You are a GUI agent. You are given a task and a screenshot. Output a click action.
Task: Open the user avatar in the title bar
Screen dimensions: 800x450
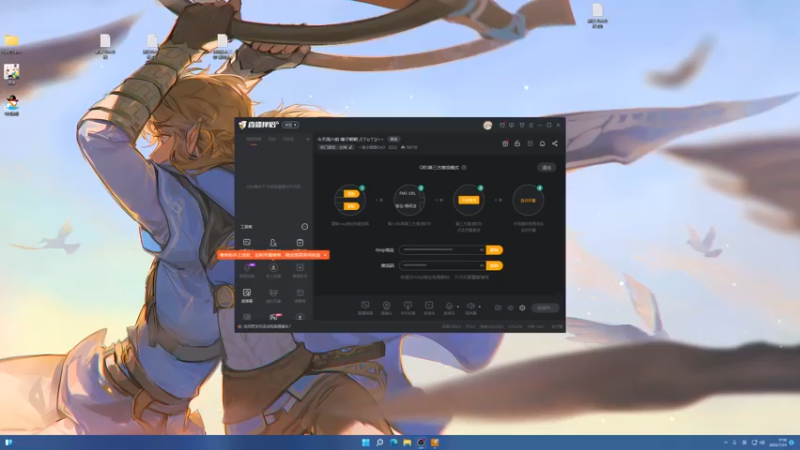pos(488,125)
